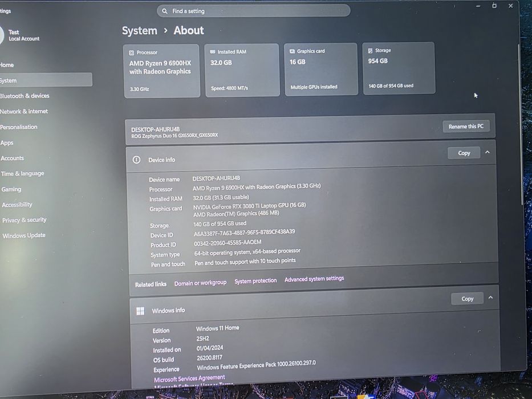Viewport: 532px width, 399px height.
Task: Click the Test Local Account profile
Action: [21, 35]
